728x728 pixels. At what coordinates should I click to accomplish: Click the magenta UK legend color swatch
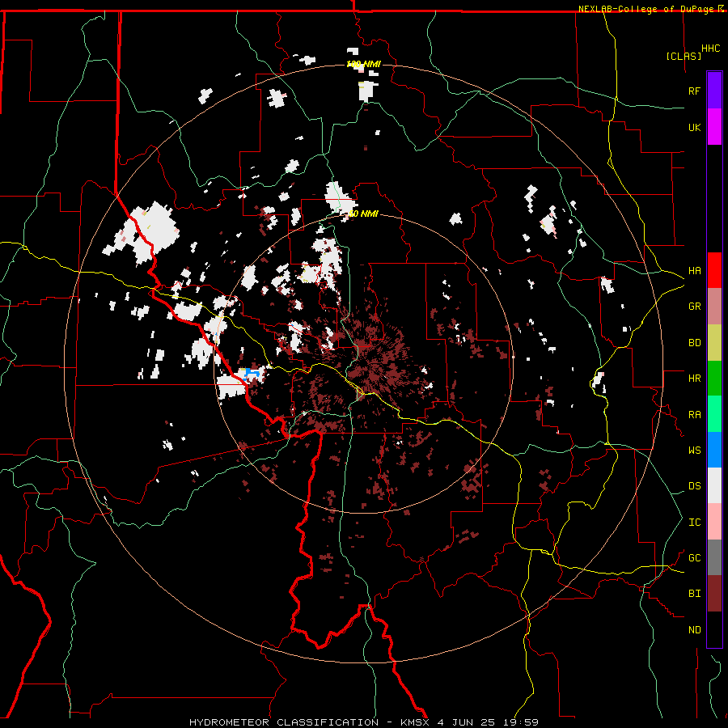[x=714, y=127]
